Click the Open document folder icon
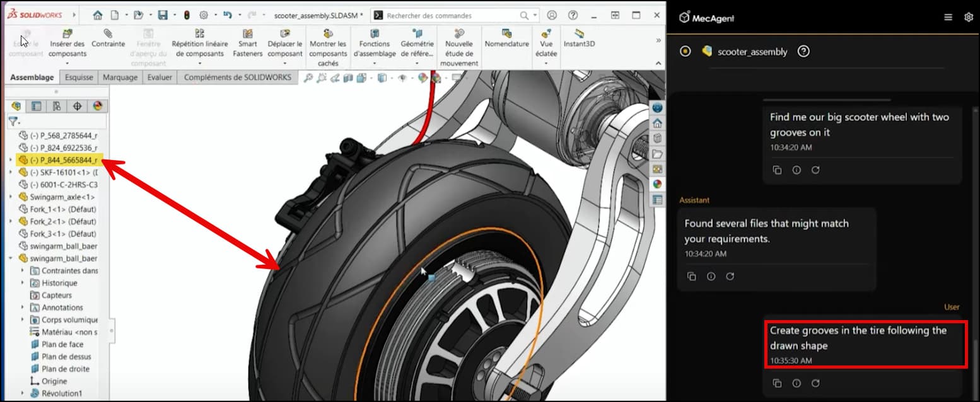The height and width of the screenshot is (402, 980). click(x=139, y=15)
